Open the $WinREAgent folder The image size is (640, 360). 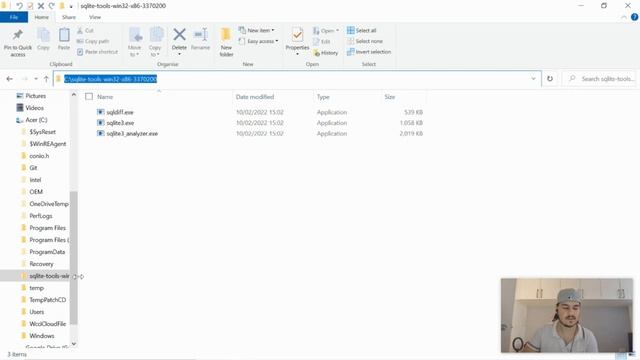47,144
